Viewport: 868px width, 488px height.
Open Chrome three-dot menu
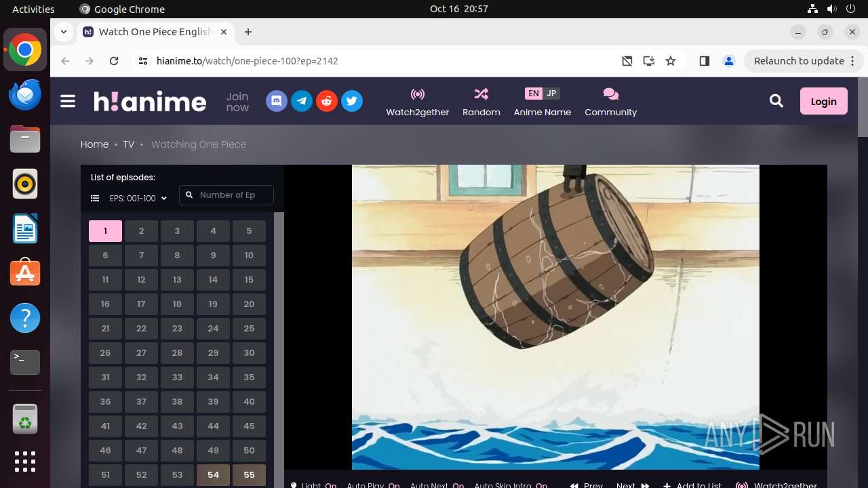[853, 61]
